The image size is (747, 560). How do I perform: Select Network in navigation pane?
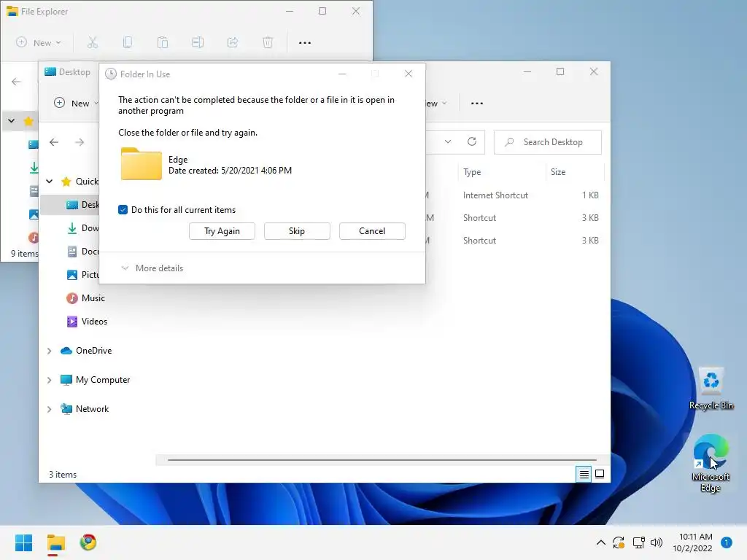[85, 408]
